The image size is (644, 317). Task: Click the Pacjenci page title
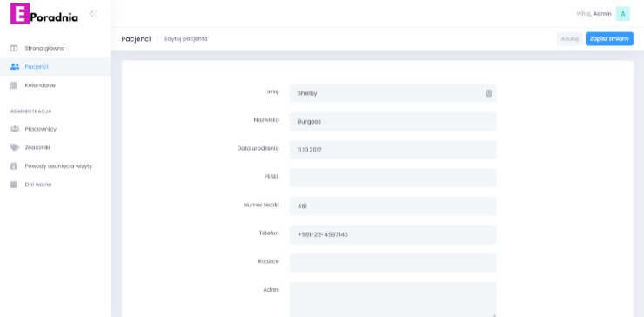coord(136,38)
